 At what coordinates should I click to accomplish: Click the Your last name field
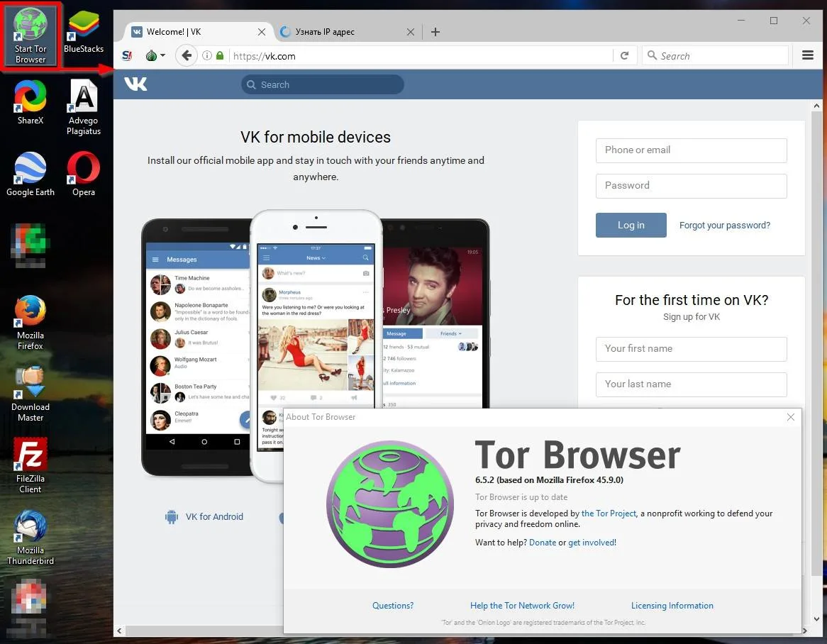(x=691, y=384)
